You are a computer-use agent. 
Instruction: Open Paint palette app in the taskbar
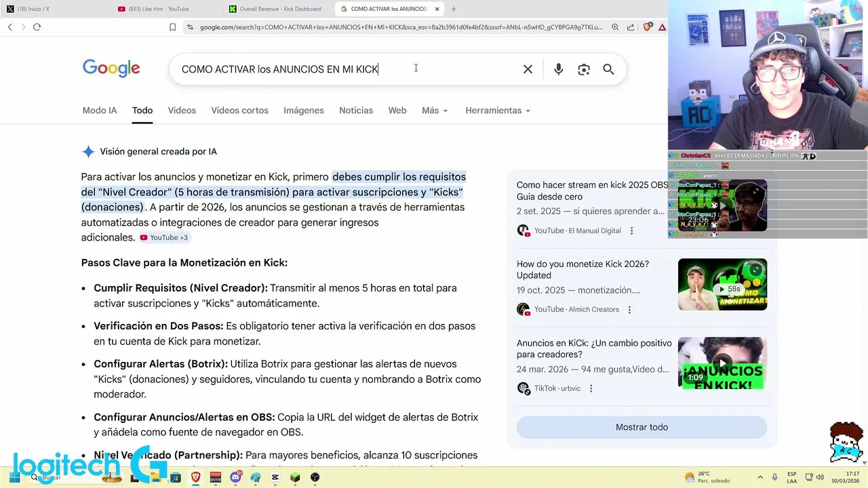255,477
